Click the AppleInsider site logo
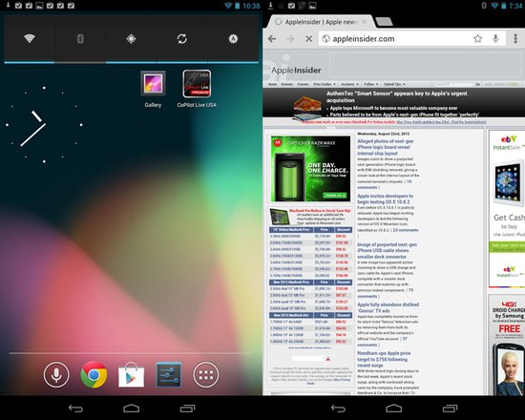Screen dimensions: 525x420 pos(296,70)
